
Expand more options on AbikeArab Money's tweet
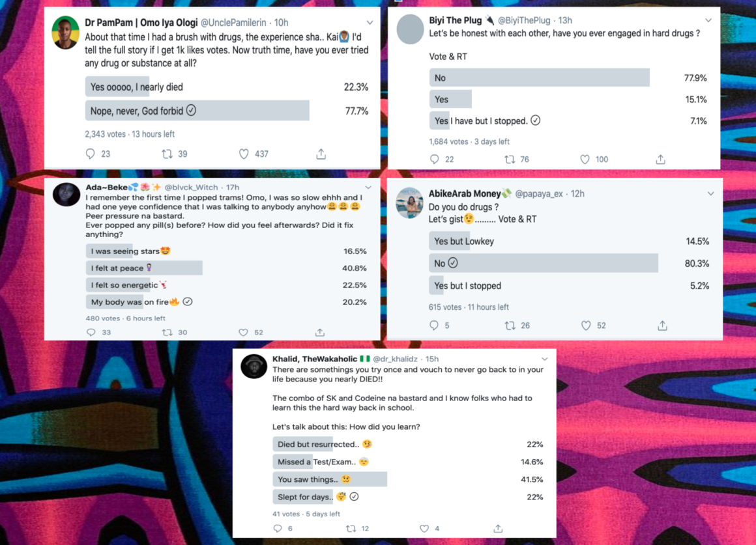click(x=710, y=193)
